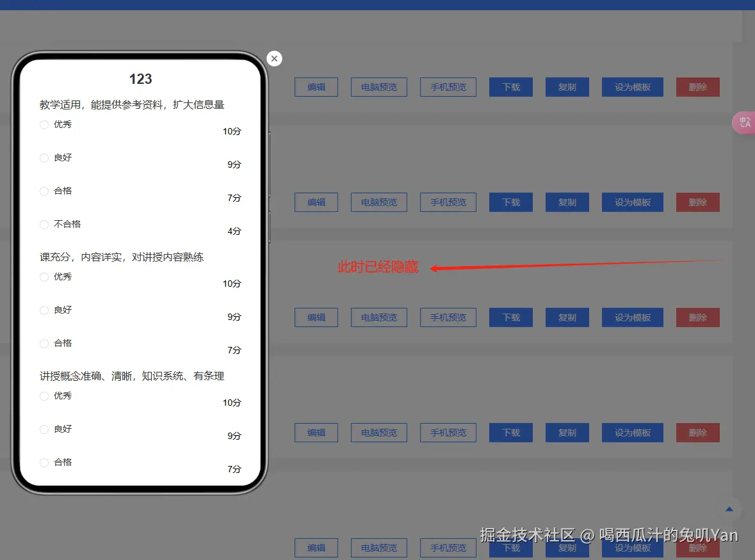Click 编辑 in the second row of forms
Screen dimensions: 755x560
click(x=316, y=202)
